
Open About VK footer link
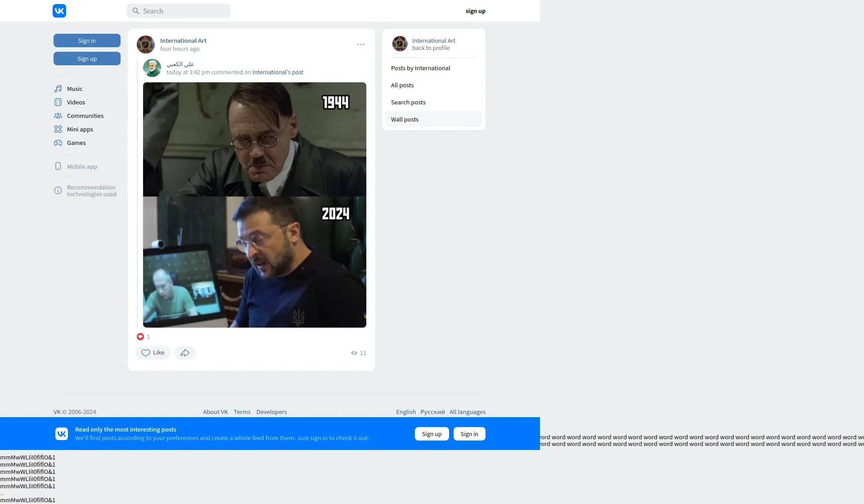tap(216, 412)
